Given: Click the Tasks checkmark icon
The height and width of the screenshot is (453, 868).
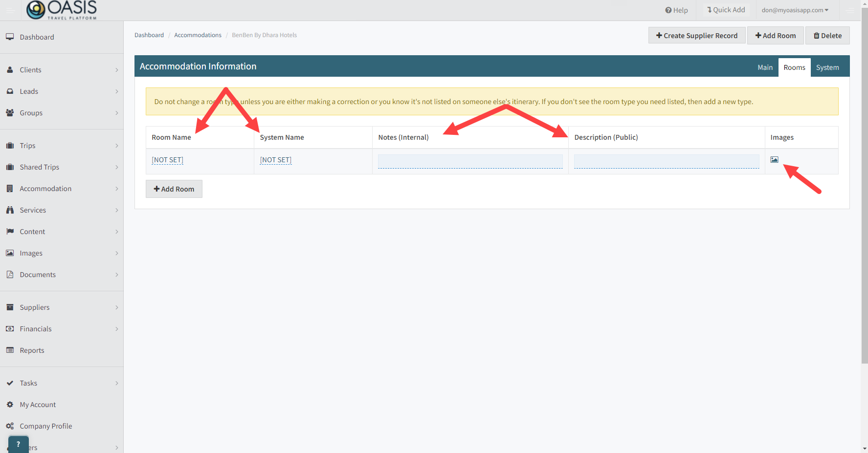Looking at the screenshot, I should coord(10,383).
